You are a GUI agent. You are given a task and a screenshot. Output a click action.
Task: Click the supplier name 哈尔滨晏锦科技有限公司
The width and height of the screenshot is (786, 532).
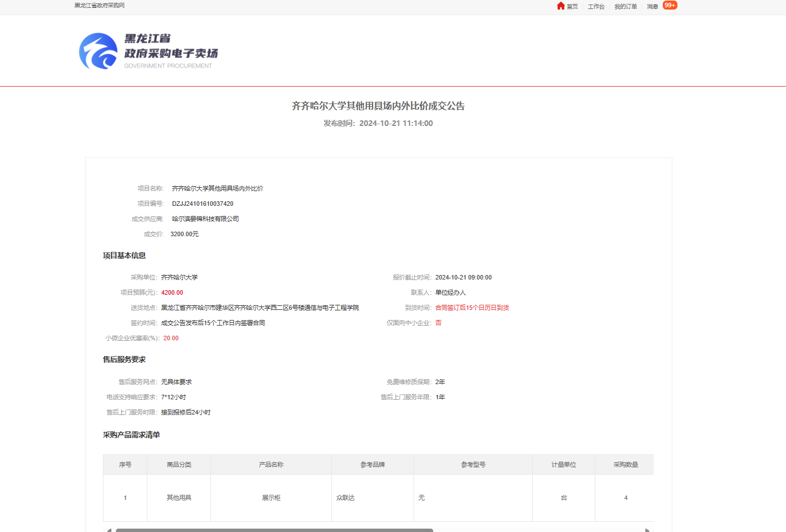(x=205, y=219)
